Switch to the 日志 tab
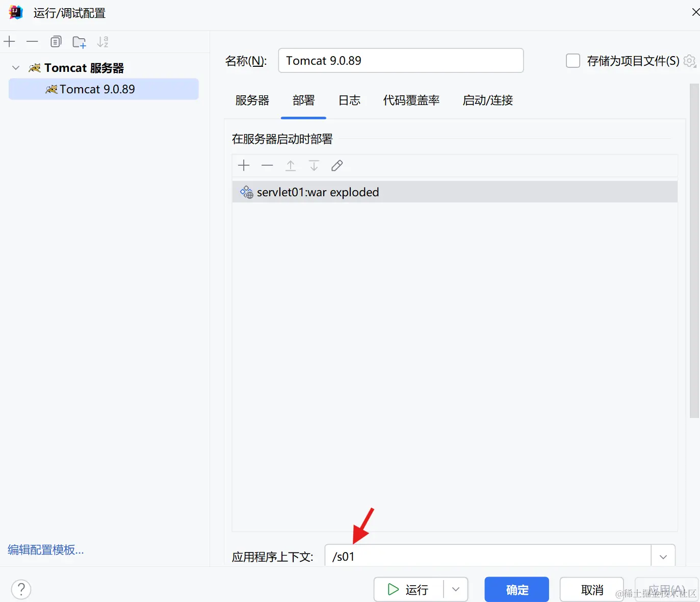Screen dimensions: 700x602 (349, 100)
